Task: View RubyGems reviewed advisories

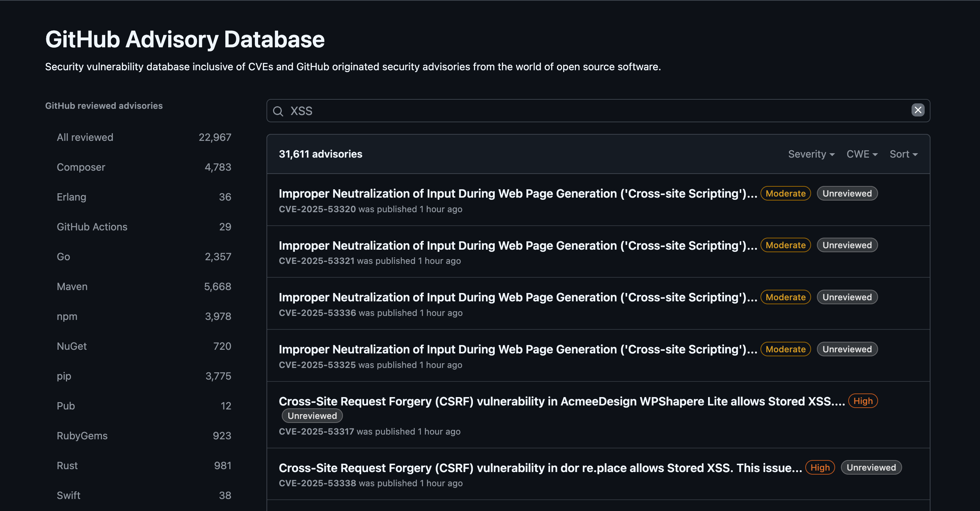Action: pos(82,436)
